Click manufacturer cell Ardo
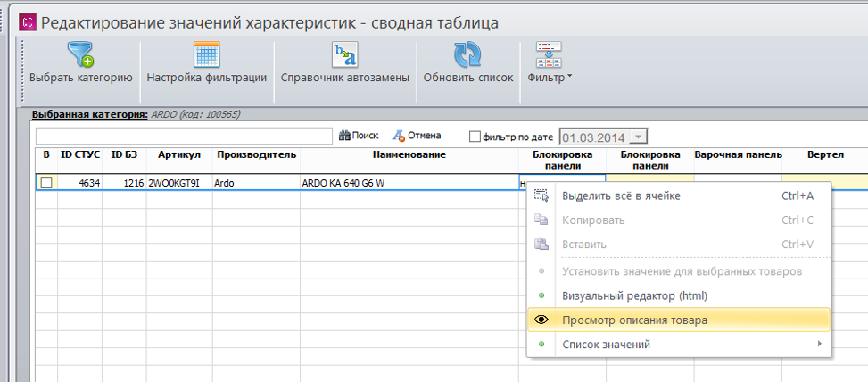 click(256, 182)
